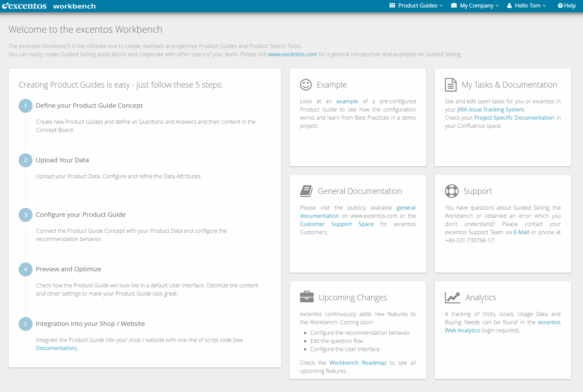Click the 'Support' card title

(x=478, y=191)
